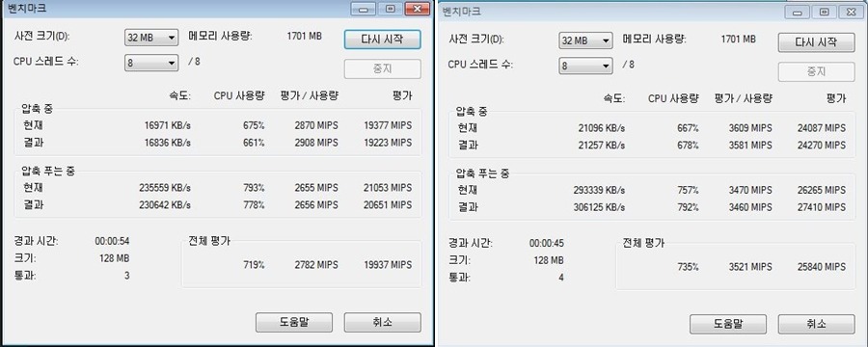Click the 2870 MIPS value
Image resolution: width=868 pixels, height=347 pixels.
(x=316, y=125)
